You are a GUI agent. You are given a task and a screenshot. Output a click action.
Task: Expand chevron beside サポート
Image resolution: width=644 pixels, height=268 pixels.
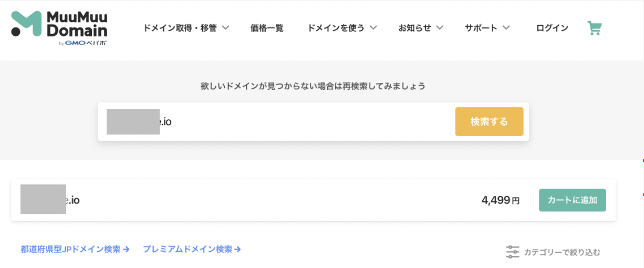coord(506,28)
